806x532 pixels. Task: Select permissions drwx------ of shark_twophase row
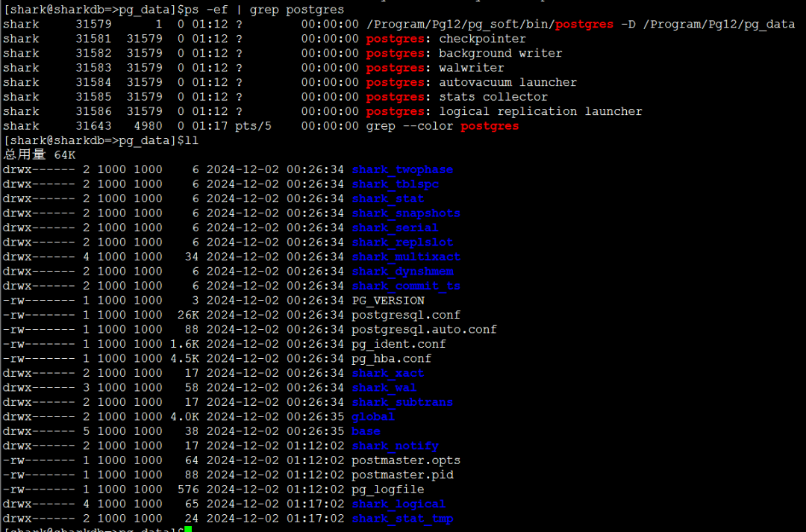[39, 169]
